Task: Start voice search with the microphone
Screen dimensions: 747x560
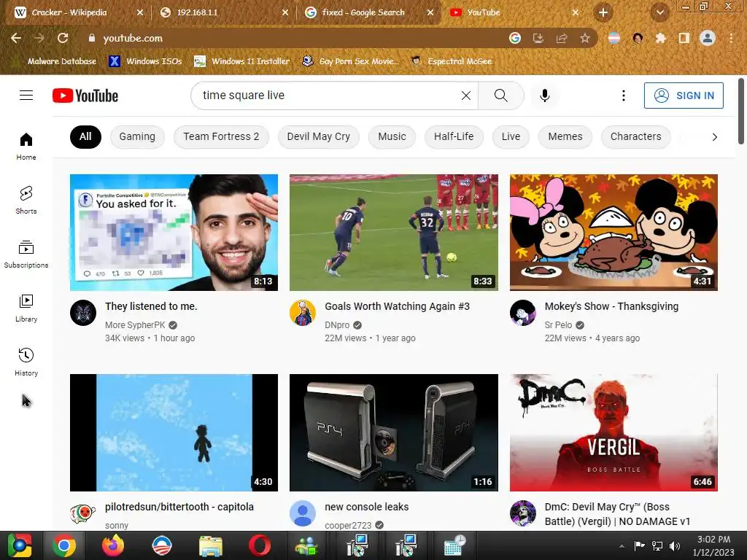Action: 544,96
